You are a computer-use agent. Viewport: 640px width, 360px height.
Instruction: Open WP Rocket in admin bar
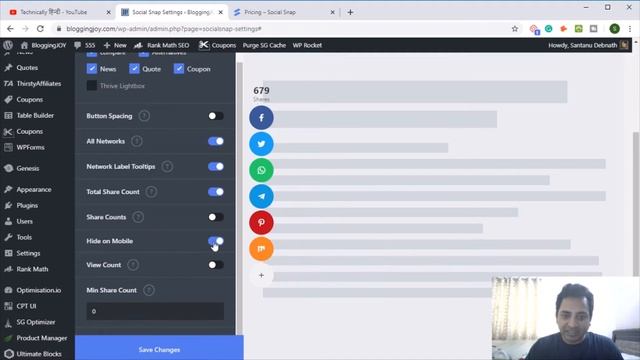pos(307,45)
